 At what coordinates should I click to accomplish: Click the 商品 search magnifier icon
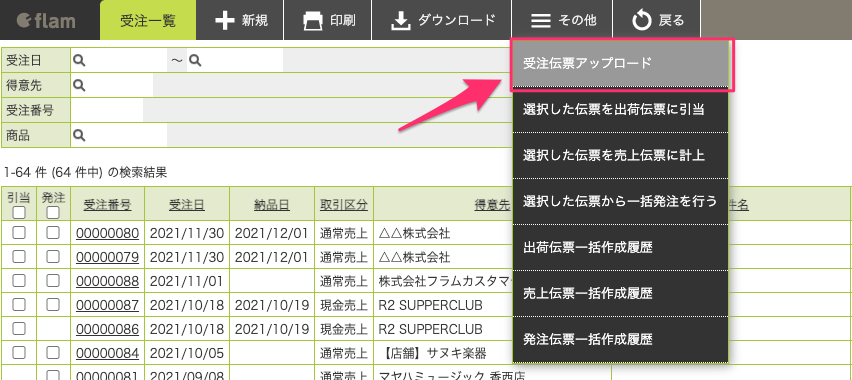tap(79, 135)
